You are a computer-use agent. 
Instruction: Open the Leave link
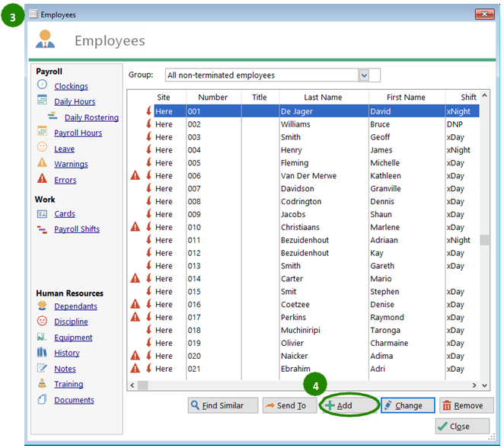[64, 149]
